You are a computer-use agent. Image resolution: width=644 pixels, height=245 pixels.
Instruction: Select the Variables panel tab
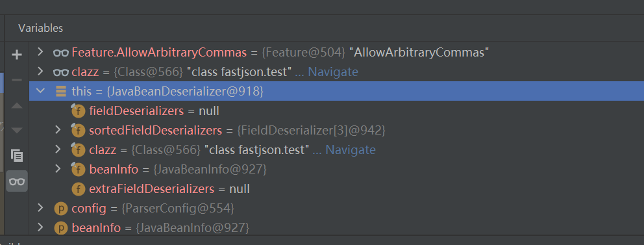(41, 28)
